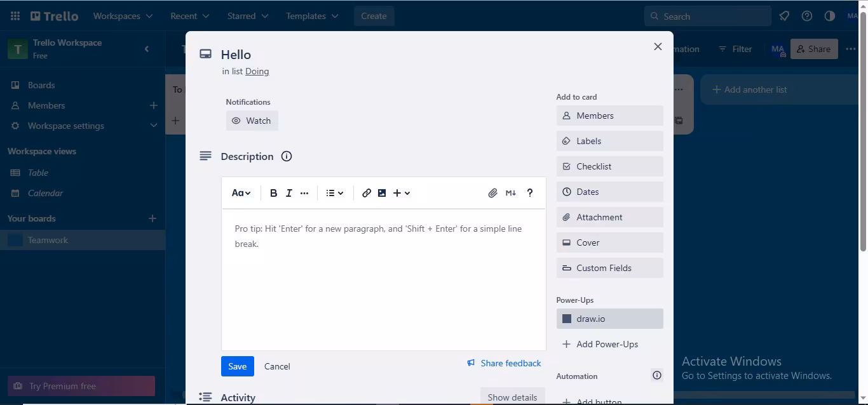868x405 pixels.
Task: Toggle Markdown mode in the editor
Action: pos(511,193)
